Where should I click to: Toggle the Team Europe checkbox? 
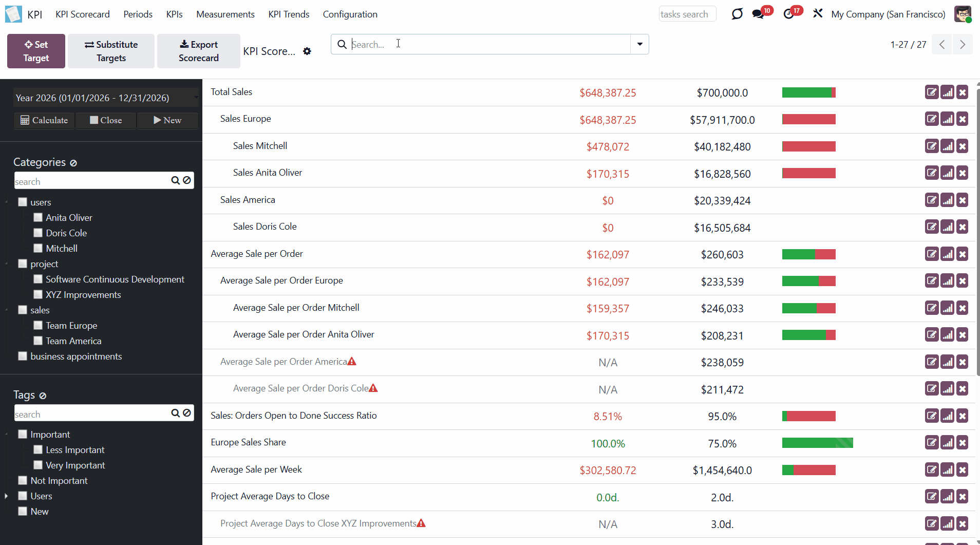point(38,325)
